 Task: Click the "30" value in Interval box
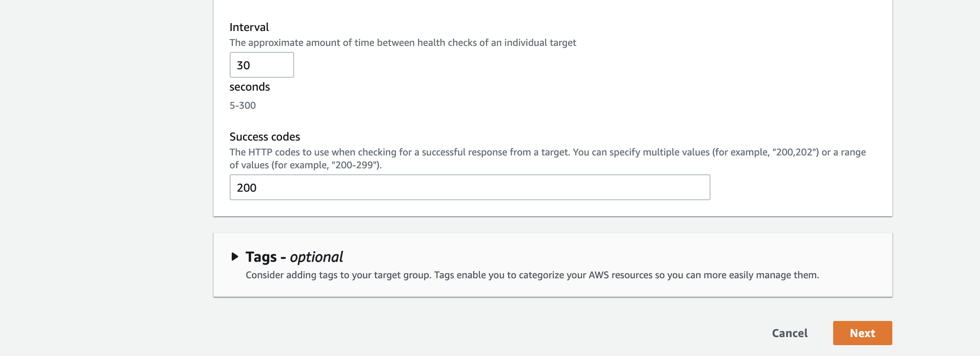tap(243, 65)
